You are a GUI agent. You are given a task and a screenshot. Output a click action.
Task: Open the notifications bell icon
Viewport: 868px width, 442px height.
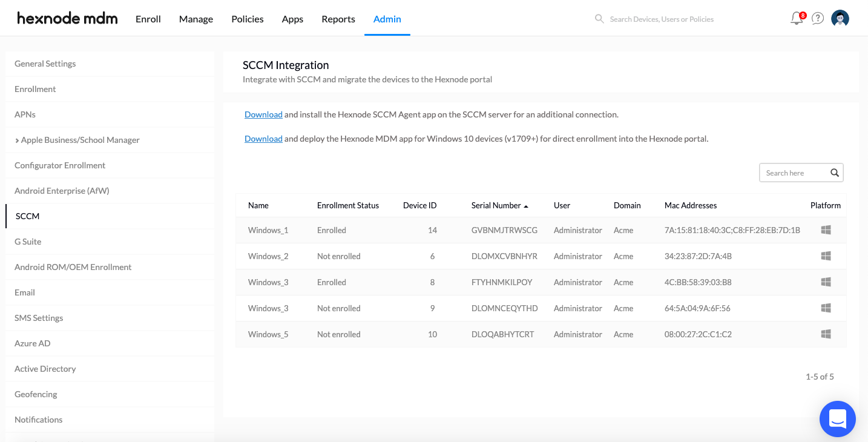pyautogui.click(x=797, y=19)
